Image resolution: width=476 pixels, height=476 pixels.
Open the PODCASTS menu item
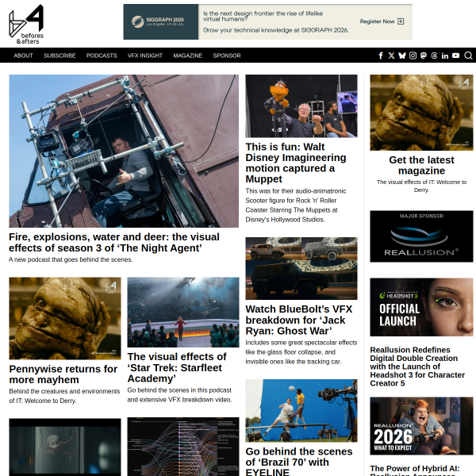click(x=102, y=56)
